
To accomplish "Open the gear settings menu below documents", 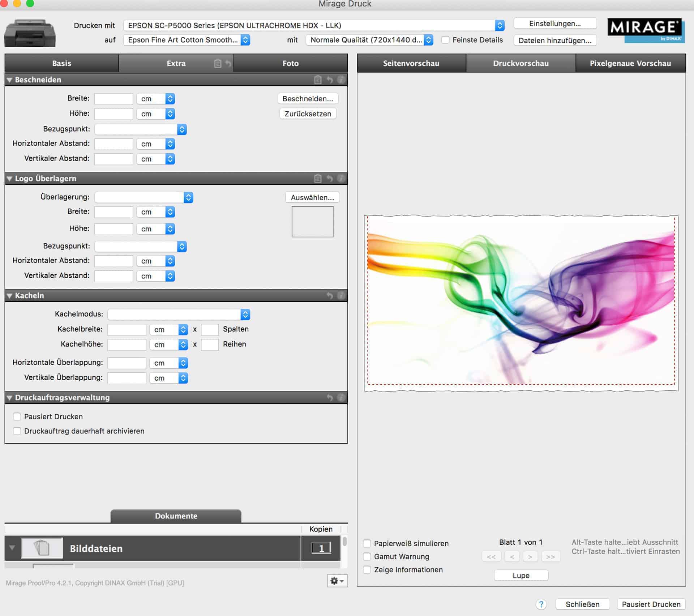I will [x=337, y=581].
